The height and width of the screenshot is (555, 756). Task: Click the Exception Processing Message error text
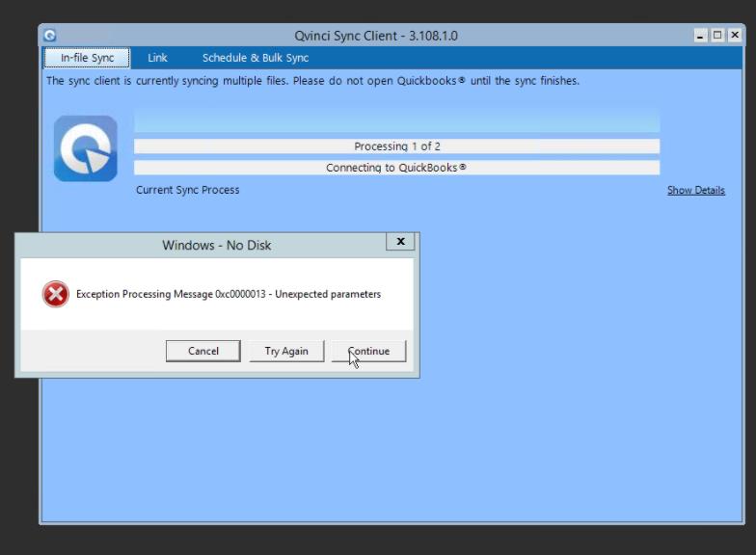click(229, 295)
